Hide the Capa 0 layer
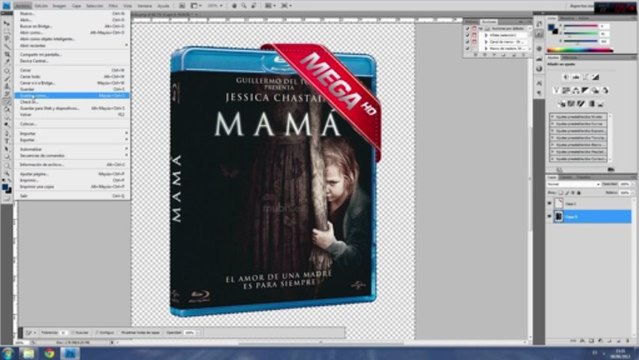 tap(549, 216)
